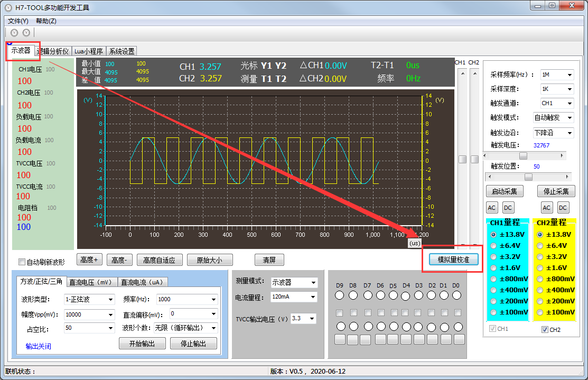Set CH2 coupling to AC
Viewport: 588px width, 380px height.
click(547, 208)
